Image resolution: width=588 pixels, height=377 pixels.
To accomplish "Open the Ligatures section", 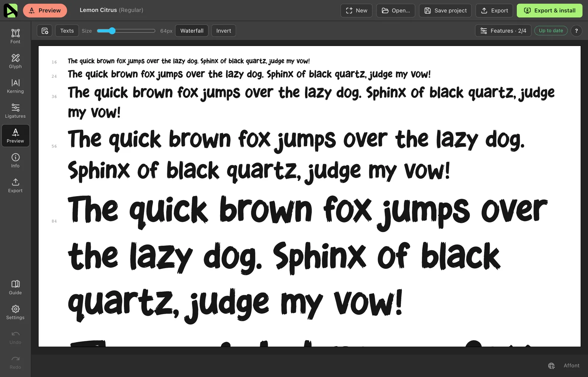I will [15, 111].
